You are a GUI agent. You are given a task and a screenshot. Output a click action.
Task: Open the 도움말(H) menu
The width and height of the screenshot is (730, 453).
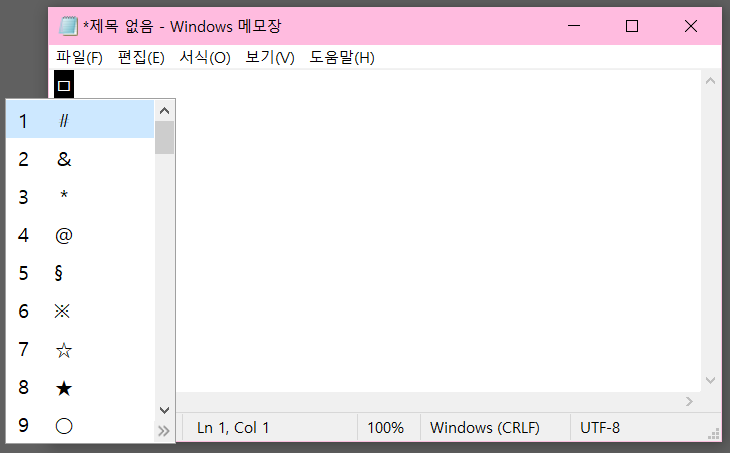click(x=342, y=58)
